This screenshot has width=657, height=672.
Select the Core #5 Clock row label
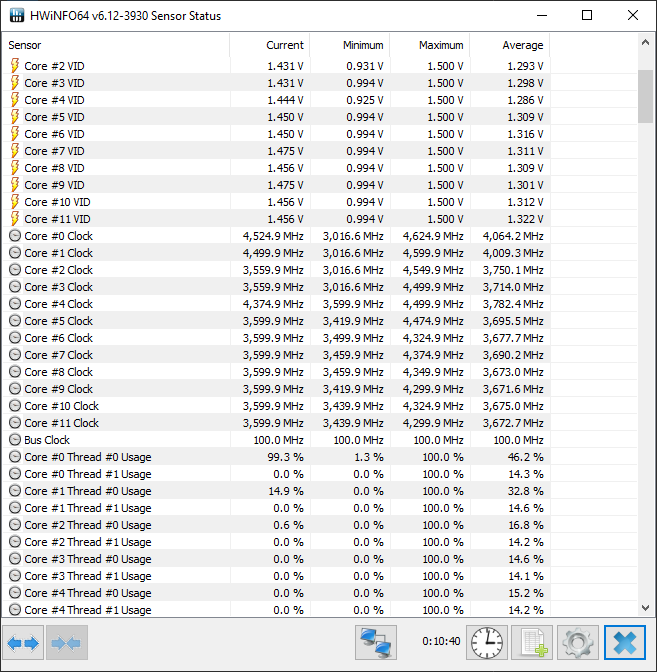coord(59,321)
